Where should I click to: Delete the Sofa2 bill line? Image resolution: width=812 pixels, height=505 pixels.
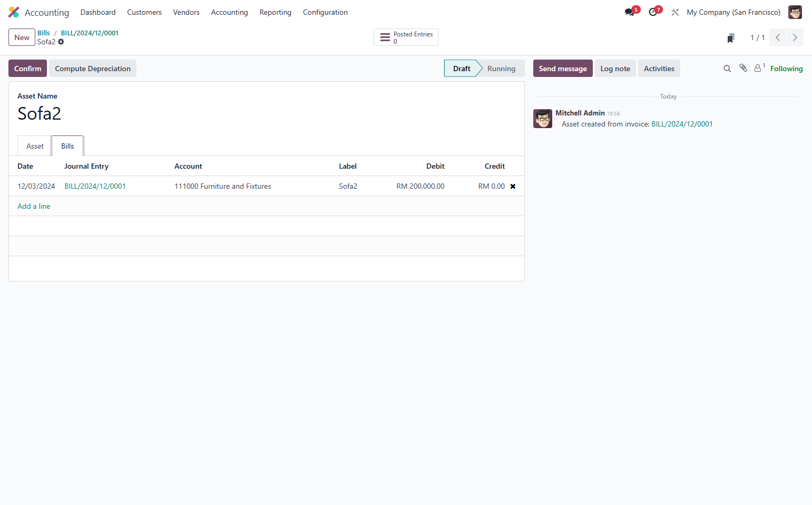point(513,186)
